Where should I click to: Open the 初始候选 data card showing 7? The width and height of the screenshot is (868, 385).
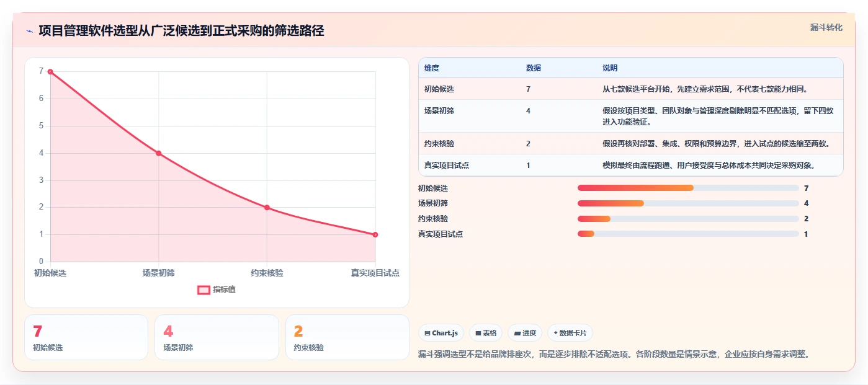(86, 337)
